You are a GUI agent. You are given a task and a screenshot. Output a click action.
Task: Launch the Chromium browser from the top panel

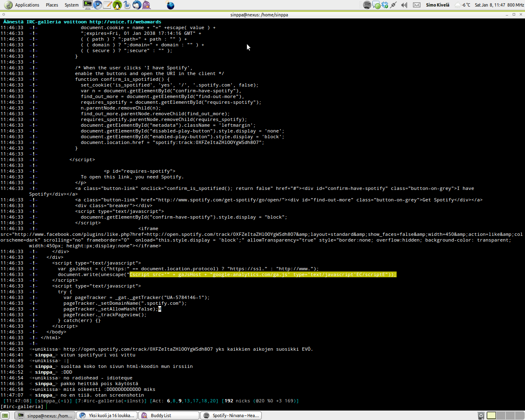(98, 5)
